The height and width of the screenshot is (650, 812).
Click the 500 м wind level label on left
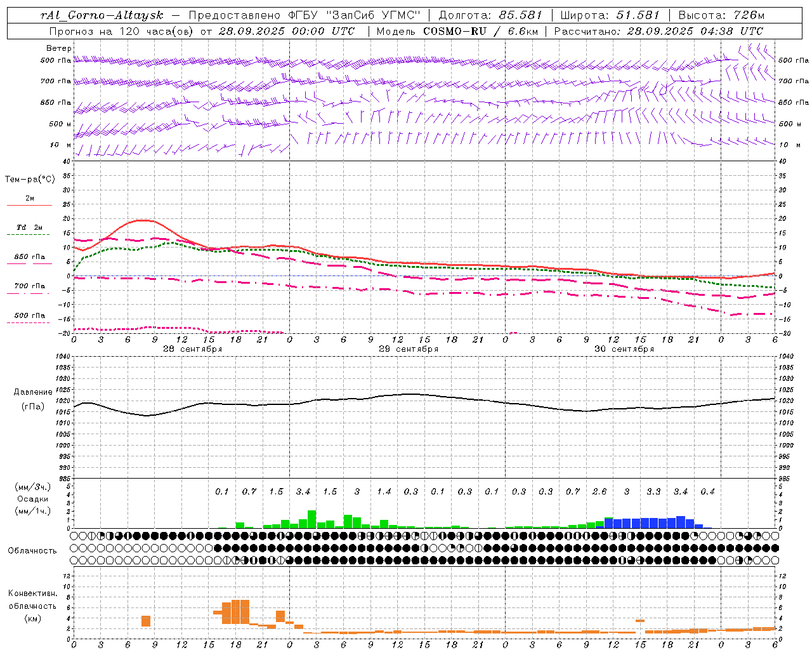[x=60, y=124]
